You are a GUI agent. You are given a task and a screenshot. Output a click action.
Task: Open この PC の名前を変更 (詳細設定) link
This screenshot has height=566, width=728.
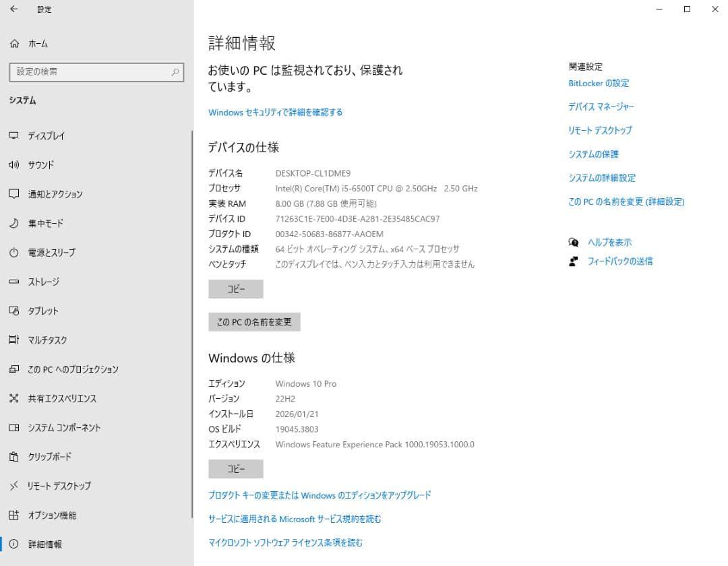point(626,202)
